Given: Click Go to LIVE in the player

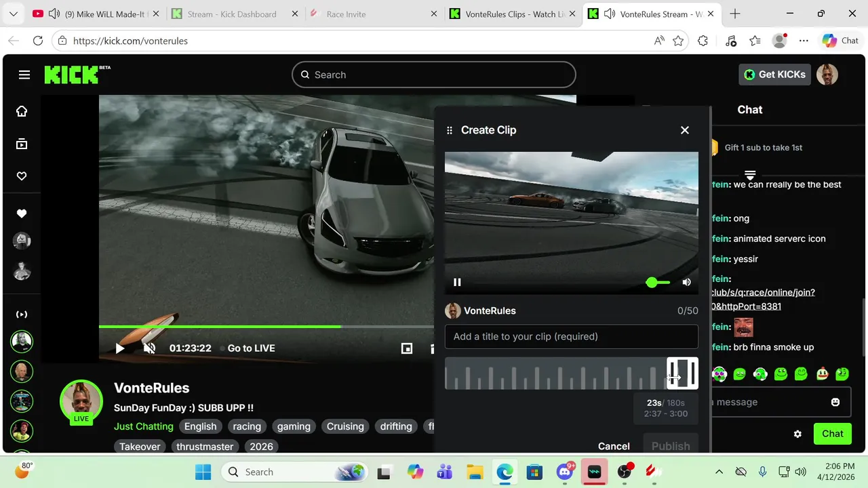Looking at the screenshot, I should pyautogui.click(x=251, y=348).
